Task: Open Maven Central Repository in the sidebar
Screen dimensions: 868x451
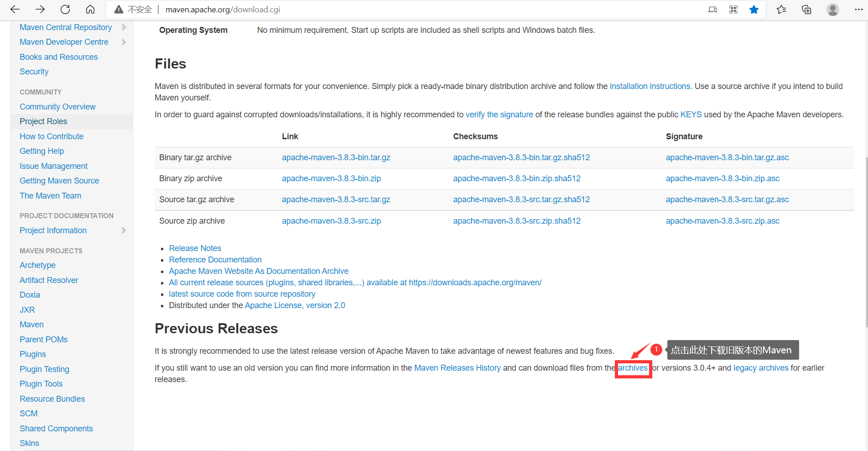Action: [x=66, y=27]
